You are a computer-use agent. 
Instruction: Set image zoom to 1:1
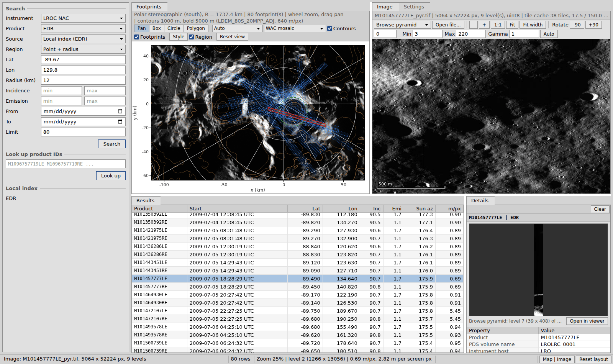[x=498, y=25]
